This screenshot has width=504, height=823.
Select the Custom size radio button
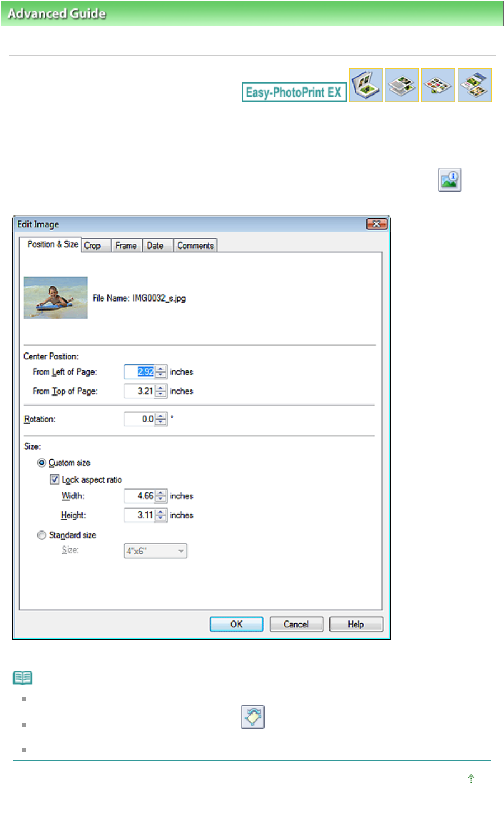click(x=42, y=463)
